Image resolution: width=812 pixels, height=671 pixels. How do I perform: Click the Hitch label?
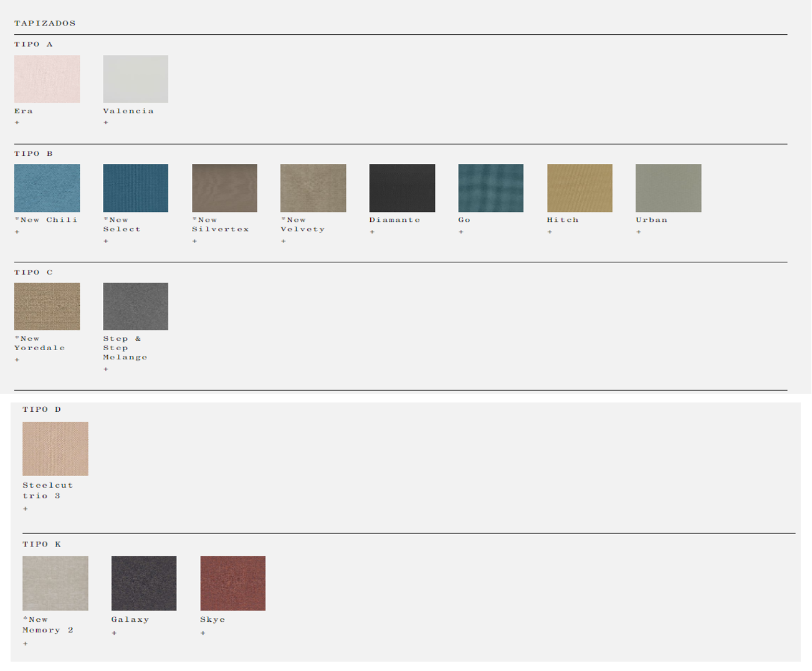coord(563,220)
